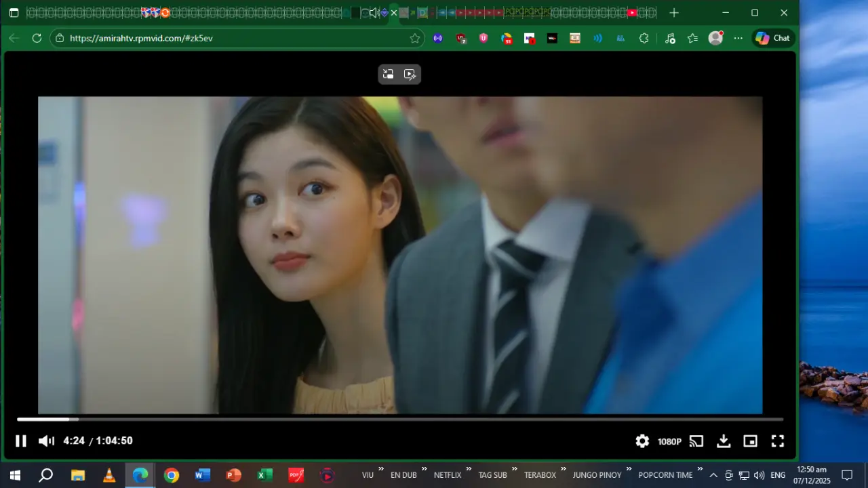Click the video frame to pause
868x488 pixels.
tap(400, 255)
